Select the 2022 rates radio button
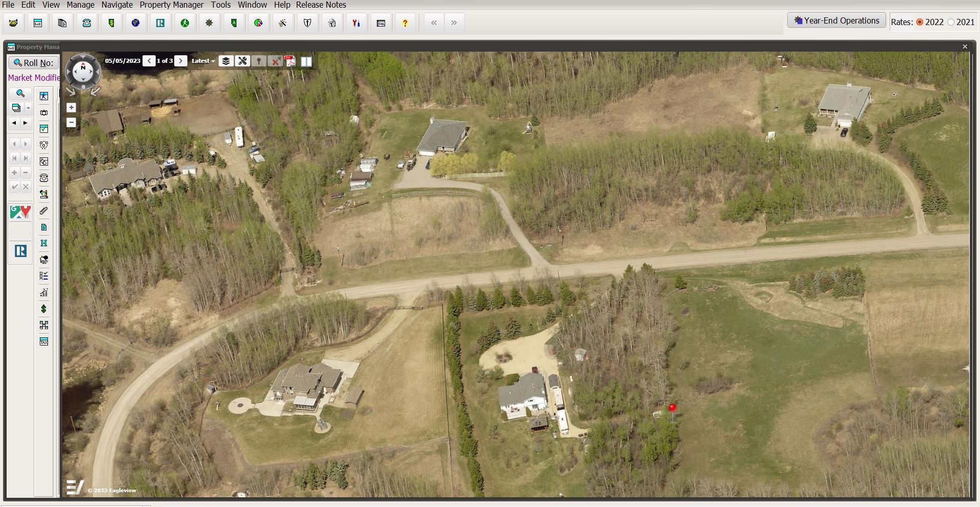 pyautogui.click(x=918, y=22)
